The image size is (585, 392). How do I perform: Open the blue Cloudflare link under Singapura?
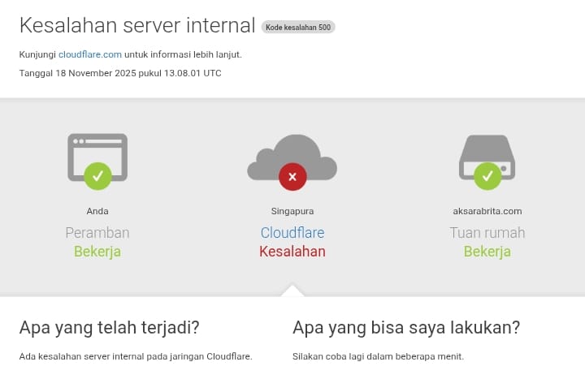point(292,233)
